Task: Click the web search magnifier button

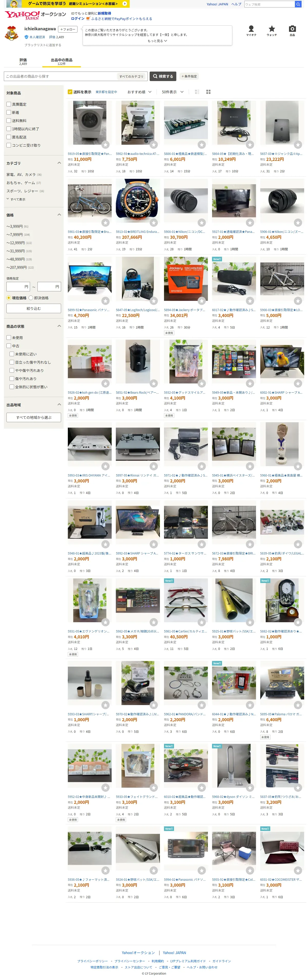Action: [x=298, y=4]
